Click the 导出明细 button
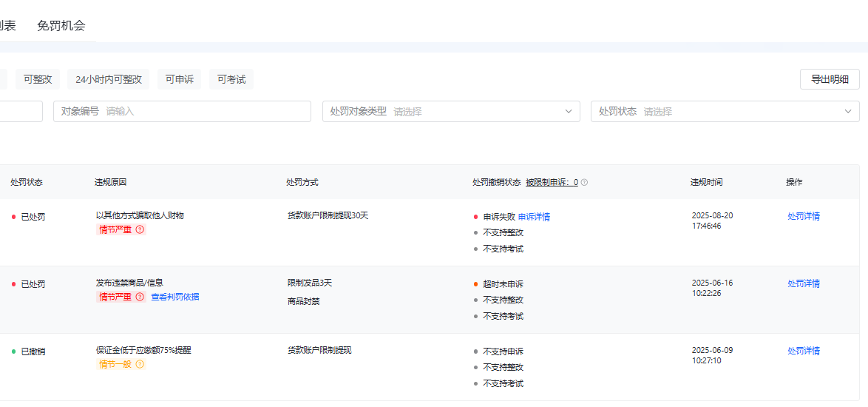Viewport: 868px width, 407px height. [830, 79]
